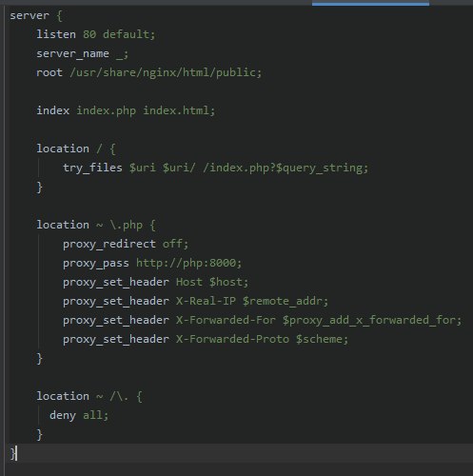473x476 pixels.
Task: Click the 'location ~ \.php {' line
Action: (96, 225)
